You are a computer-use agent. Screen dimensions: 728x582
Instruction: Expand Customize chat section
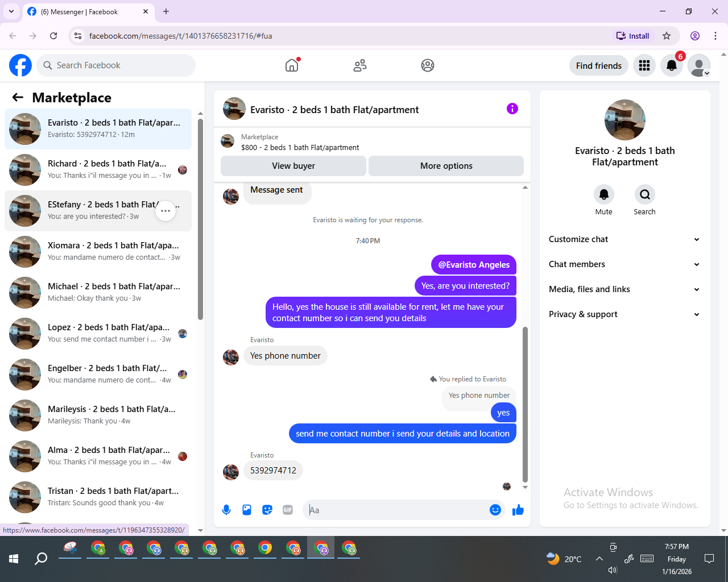624,239
